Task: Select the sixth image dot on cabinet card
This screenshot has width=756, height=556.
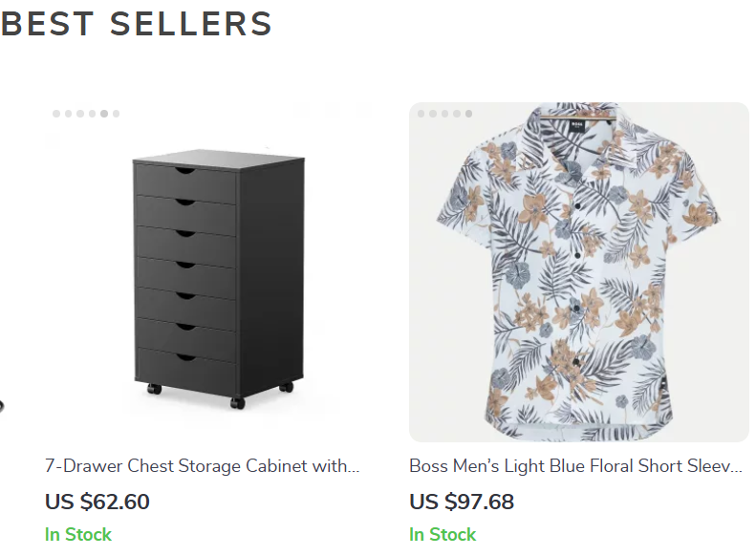Action: coord(116,114)
